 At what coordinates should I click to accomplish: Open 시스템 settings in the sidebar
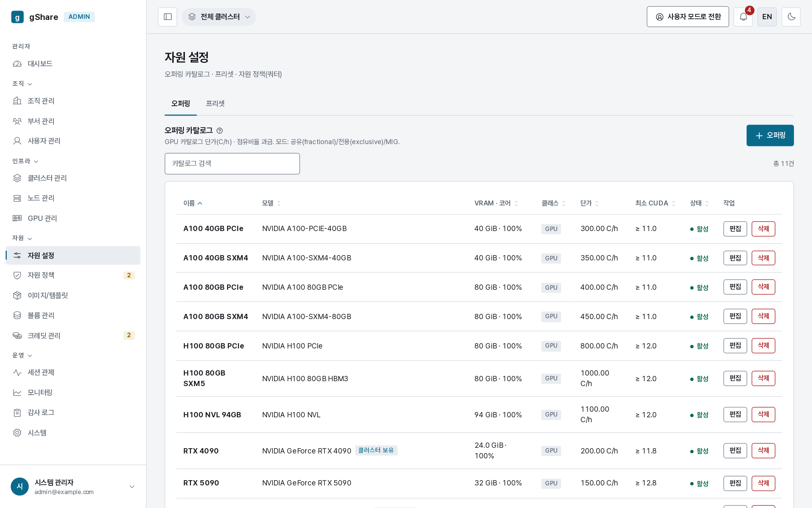(73, 433)
